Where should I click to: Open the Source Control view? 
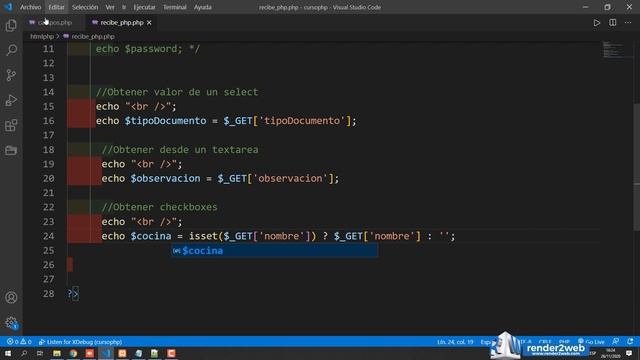point(11,75)
